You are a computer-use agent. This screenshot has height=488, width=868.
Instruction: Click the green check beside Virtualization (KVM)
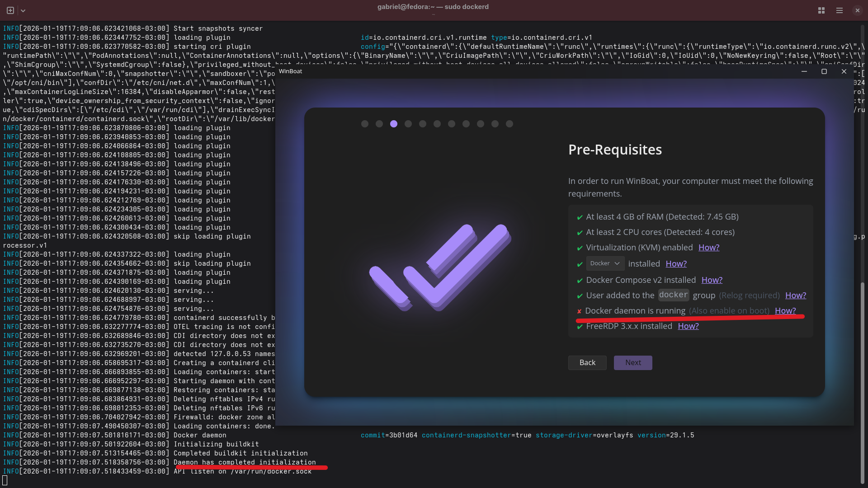click(x=580, y=248)
